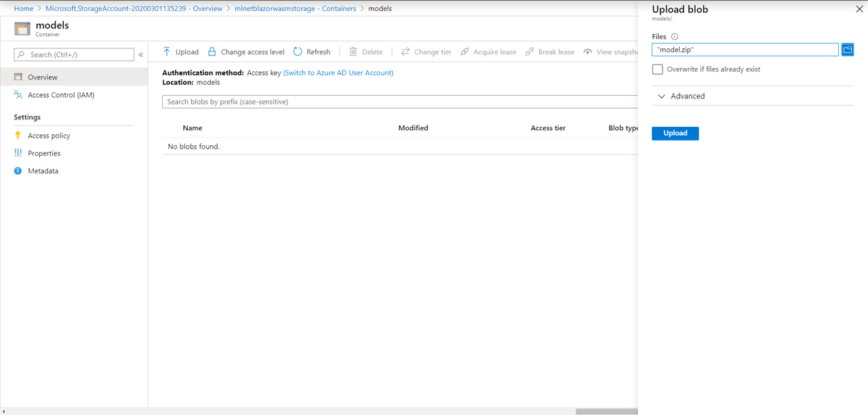Click the blue Upload button
Viewport: 868px width, 415px height.
[x=675, y=133]
